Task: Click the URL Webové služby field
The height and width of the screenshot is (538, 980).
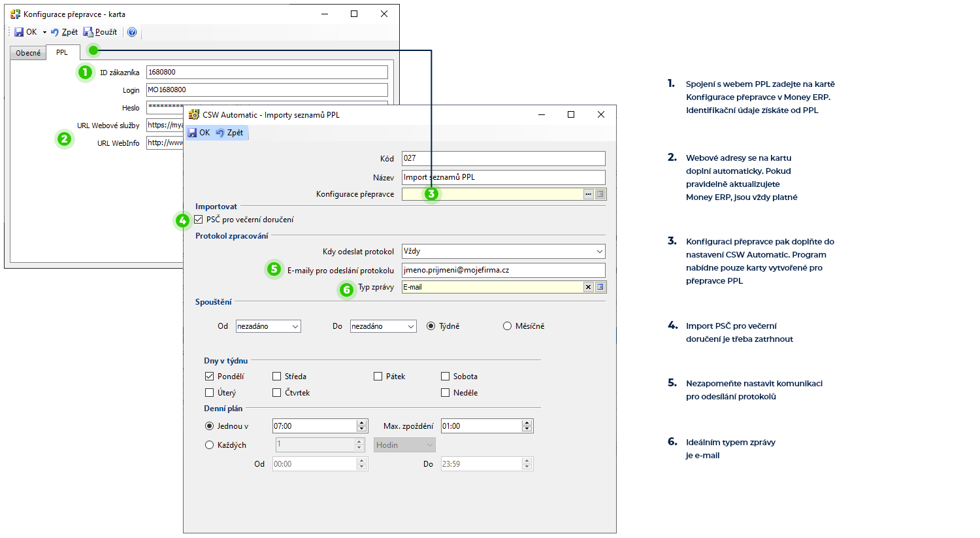Action: pyautogui.click(x=165, y=125)
